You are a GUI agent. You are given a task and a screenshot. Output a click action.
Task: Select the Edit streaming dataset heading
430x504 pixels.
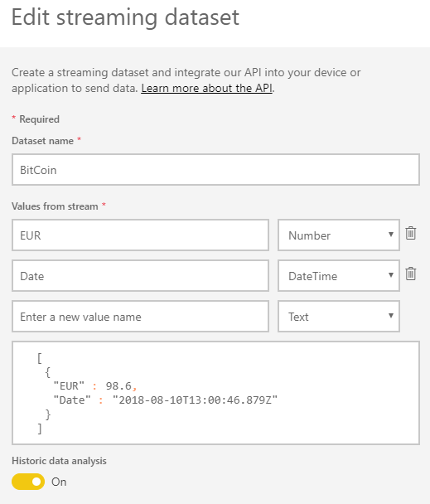pos(125,17)
